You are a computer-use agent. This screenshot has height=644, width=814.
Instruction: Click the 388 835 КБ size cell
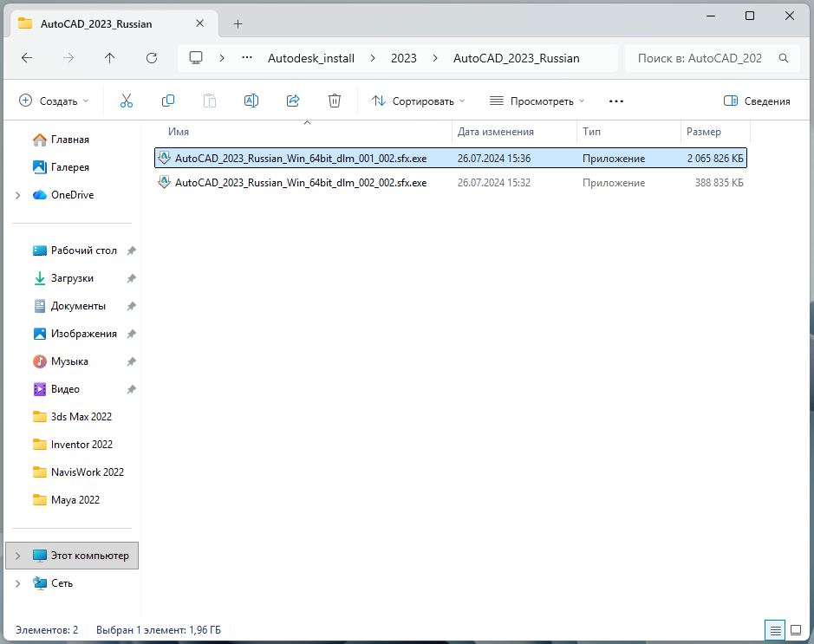pos(719,183)
